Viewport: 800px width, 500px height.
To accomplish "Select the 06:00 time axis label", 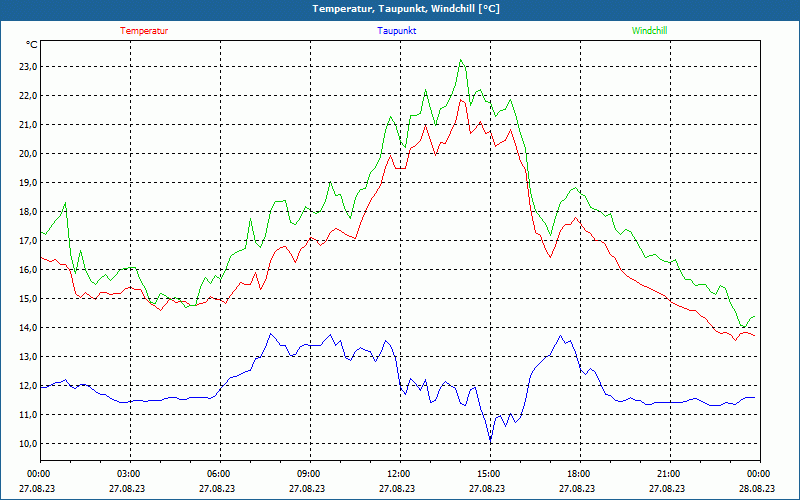I will (x=218, y=474).
